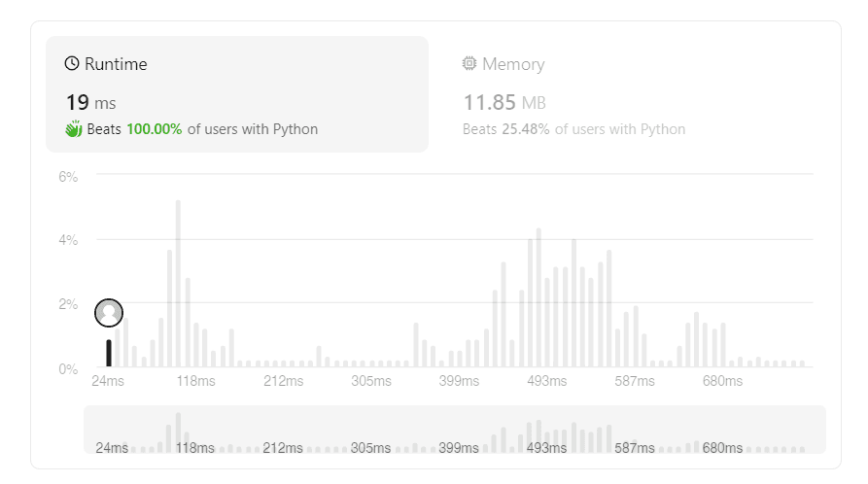The height and width of the screenshot is (484, 868).
Task: Click the user avatar marker on the chart
Action: [x=109, y=313]
